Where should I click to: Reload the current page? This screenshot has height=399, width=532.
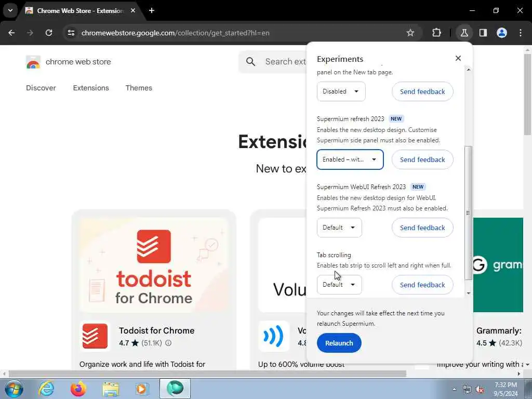pos(49,33)
